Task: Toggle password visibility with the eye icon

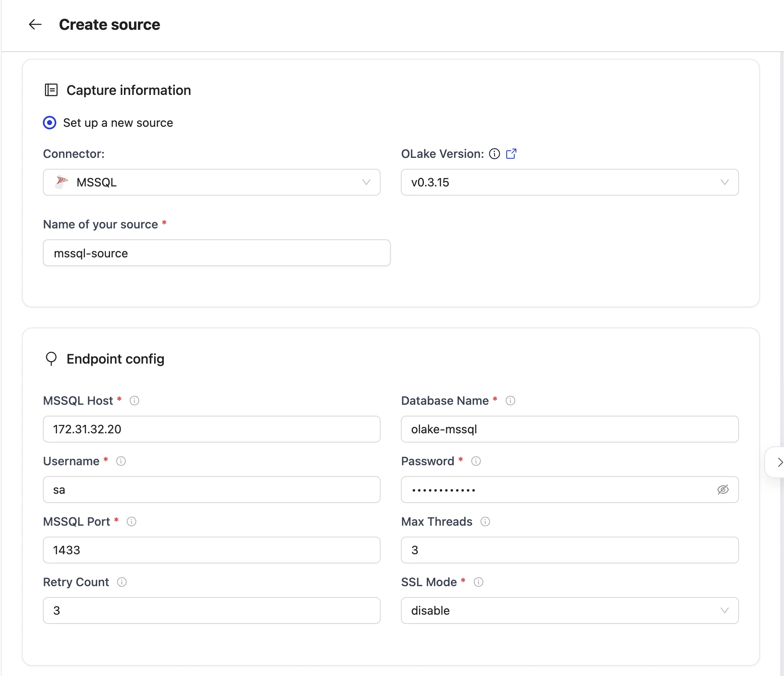Action: tap(723, 490)
